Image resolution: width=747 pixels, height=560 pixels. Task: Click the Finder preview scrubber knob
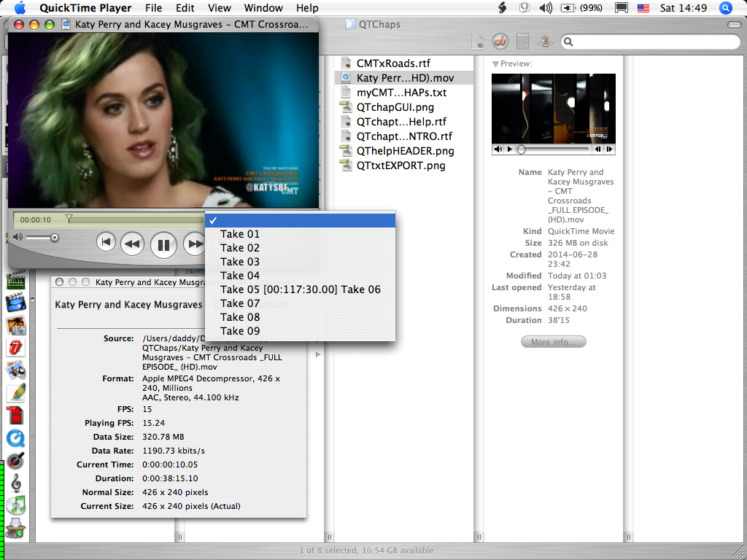click(521, 149)
